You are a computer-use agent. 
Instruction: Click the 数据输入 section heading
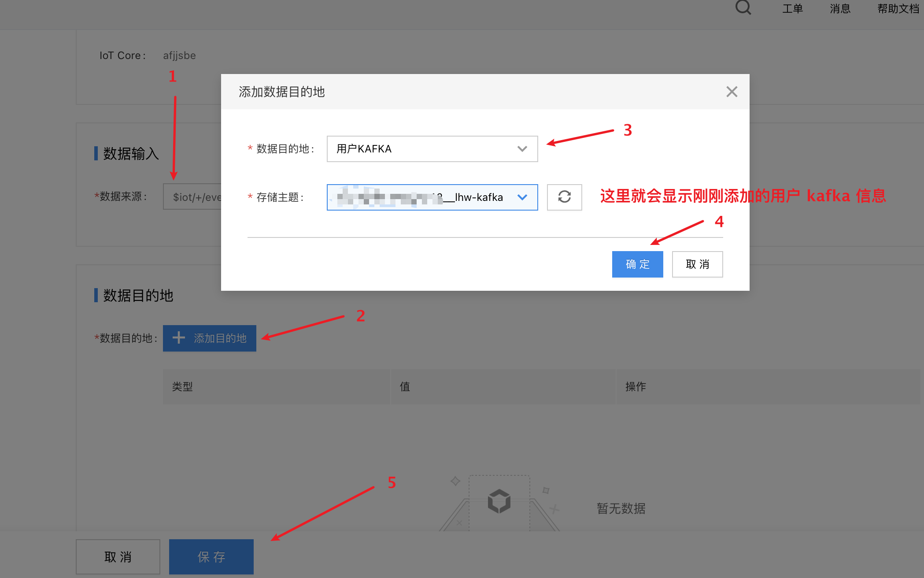131,153
